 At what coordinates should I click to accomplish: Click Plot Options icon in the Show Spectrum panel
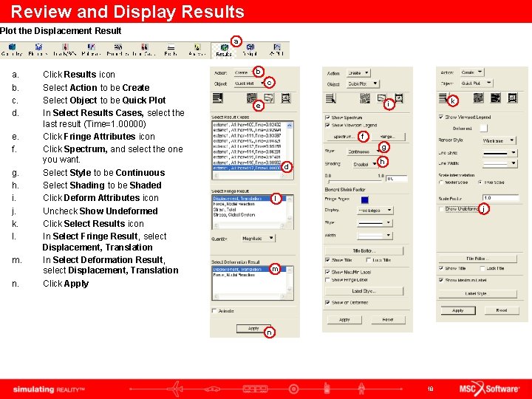399,99
